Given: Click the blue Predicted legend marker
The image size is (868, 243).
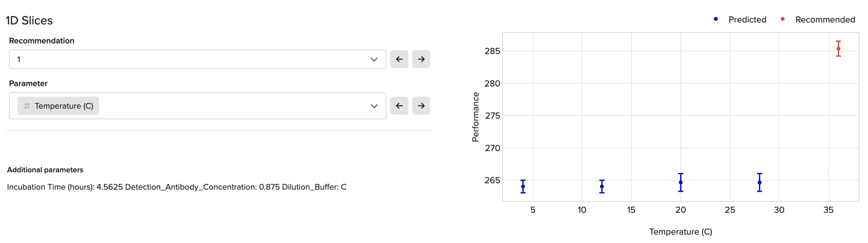Looking at the screenshot, I should tap(716, 19).
